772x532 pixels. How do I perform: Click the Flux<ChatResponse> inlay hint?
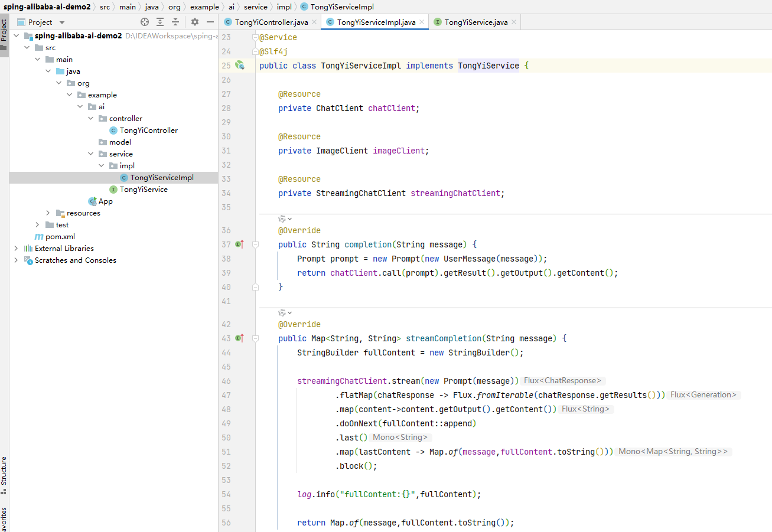click(x=564, y=381)
